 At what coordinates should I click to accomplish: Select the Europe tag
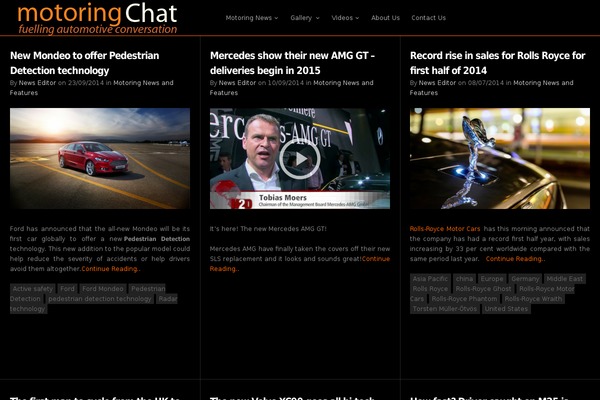coord(492,279)
